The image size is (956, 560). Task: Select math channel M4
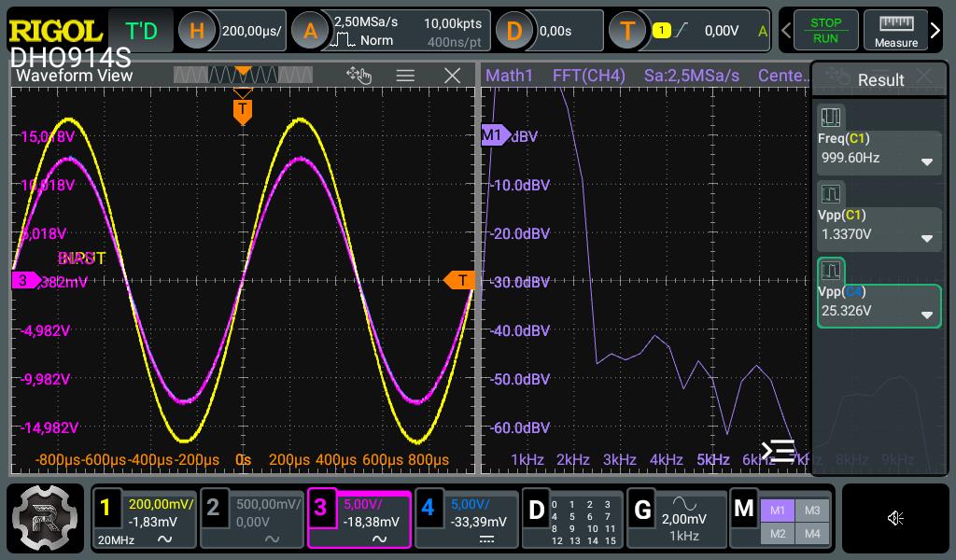812,534
